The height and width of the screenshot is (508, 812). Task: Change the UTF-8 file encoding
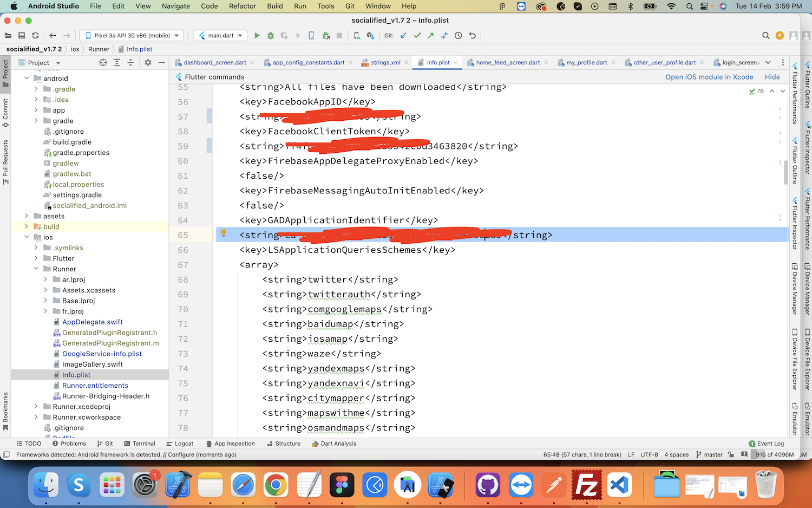(x=650, y=455)
